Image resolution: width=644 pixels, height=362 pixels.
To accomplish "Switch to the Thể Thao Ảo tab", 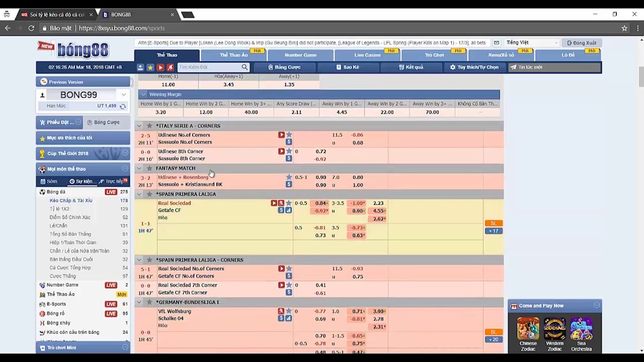I will point(233,55).
